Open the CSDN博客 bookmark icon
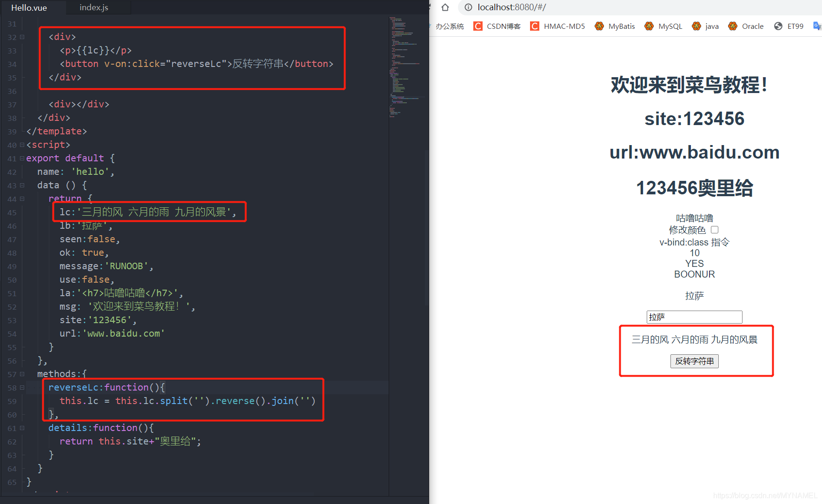The width and height of the screenshot is (822, 504). click(477, 26)
